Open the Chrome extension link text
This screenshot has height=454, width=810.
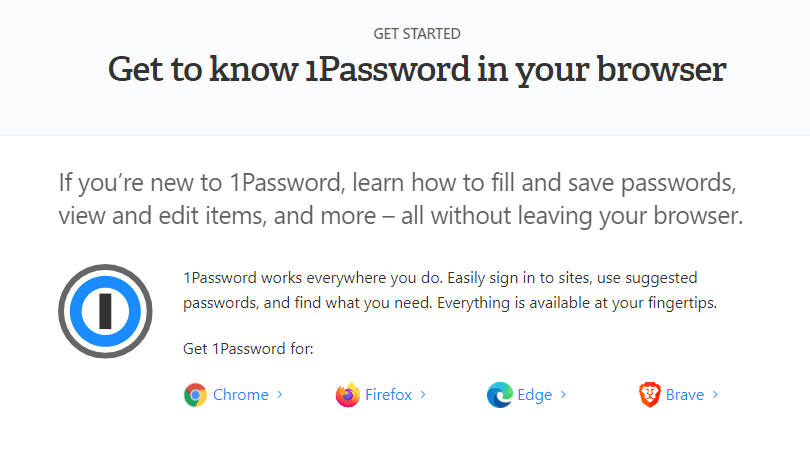tap(240, 395)
